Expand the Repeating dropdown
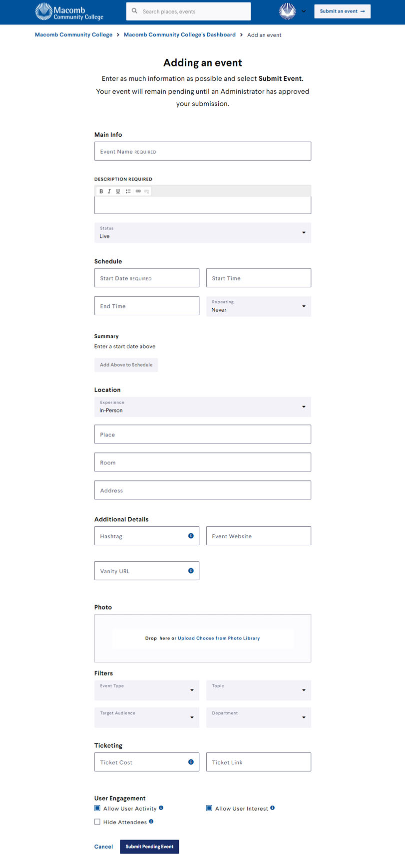 pyautogui.click(x=258, y=306)
